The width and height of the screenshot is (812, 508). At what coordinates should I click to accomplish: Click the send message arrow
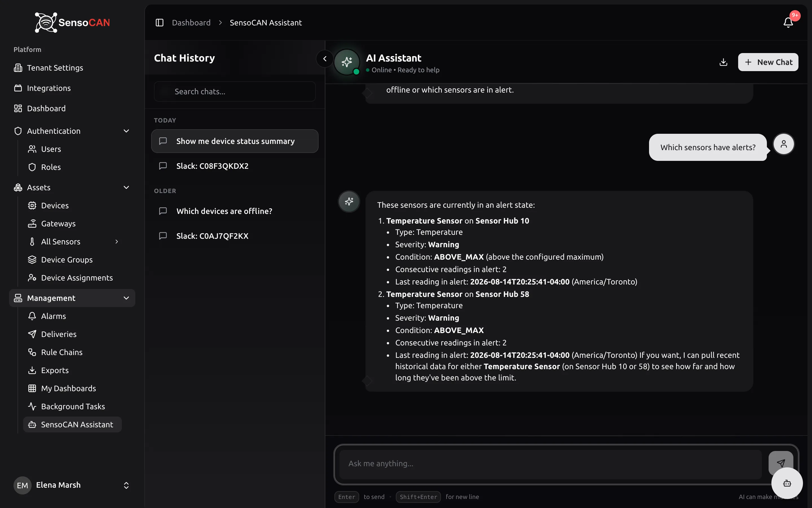tap(781, 463)
